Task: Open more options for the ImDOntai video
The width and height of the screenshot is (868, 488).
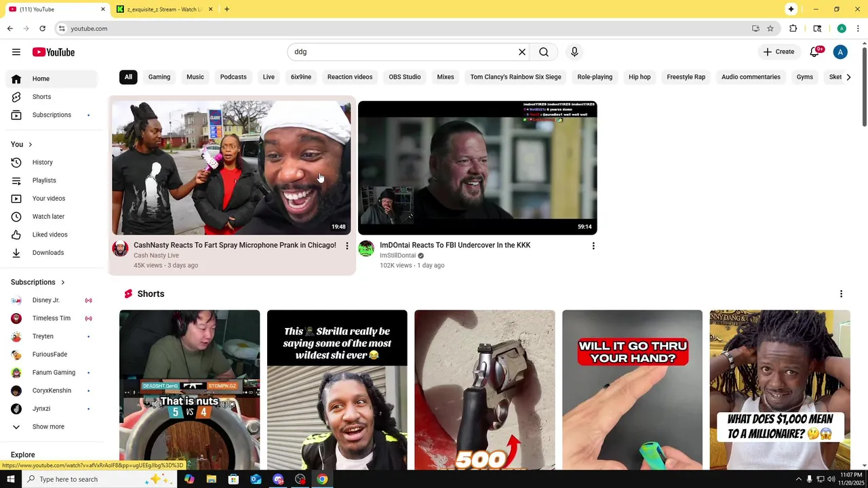Action: 593,246
